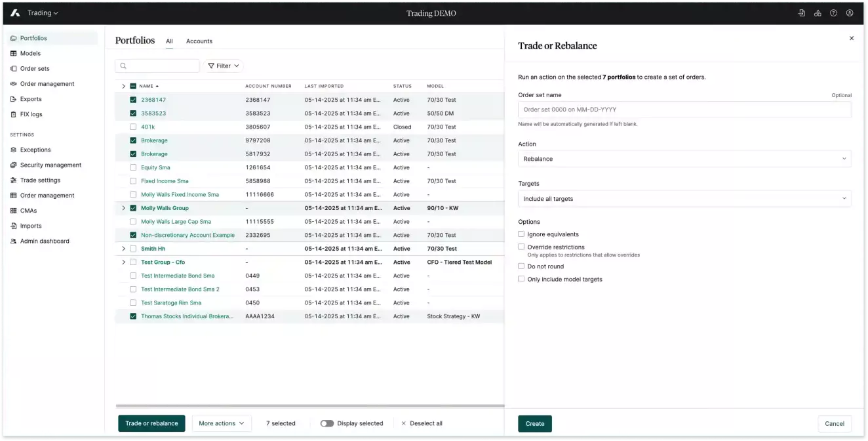
Task: Click the shapes icon in the top bar
Action: tap(818, 13)
